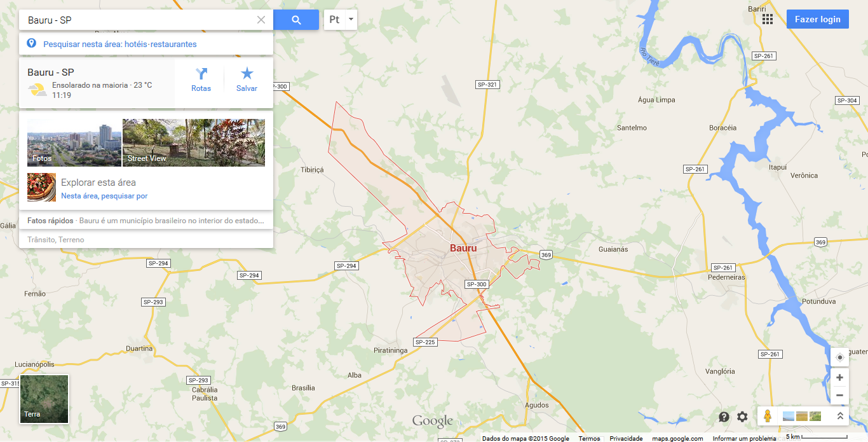
Task: Zoom out with the minus button
Action: (x=839, y=395)
